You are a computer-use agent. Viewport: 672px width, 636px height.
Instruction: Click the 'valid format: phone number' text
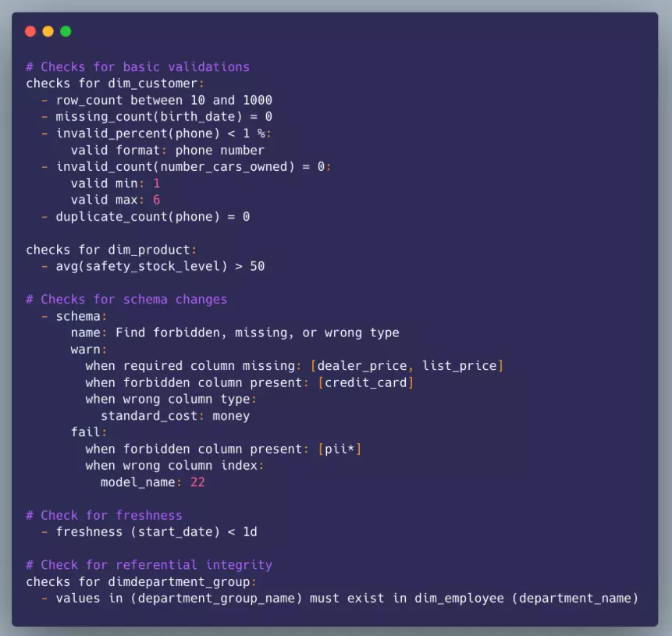coord(168,150)
